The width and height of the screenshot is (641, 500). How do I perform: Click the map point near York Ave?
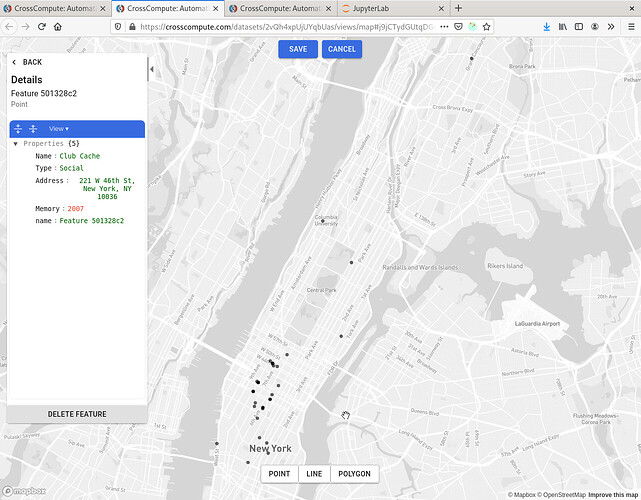[341, 336]
